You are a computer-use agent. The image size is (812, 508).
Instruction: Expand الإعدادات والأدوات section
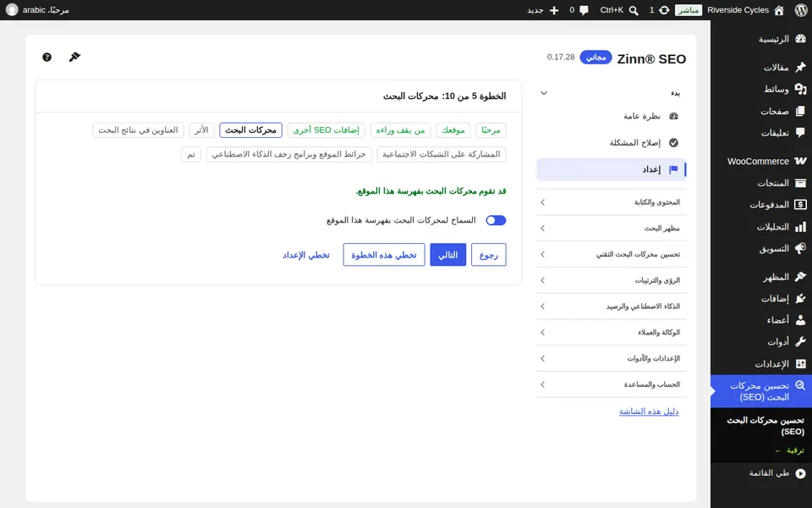tap(612, 358)
